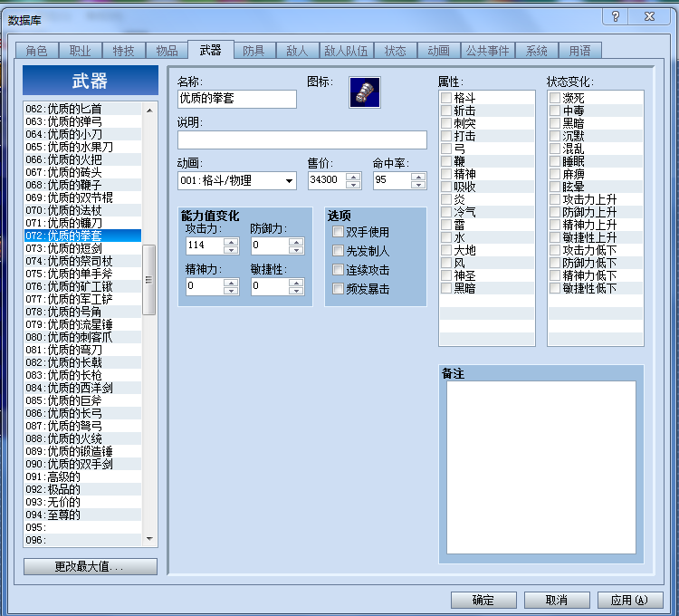The height and width of the screenshot is (616, 679).
Task: Increase 防御力 with the up arrow
Action: (x=296, y=242)
